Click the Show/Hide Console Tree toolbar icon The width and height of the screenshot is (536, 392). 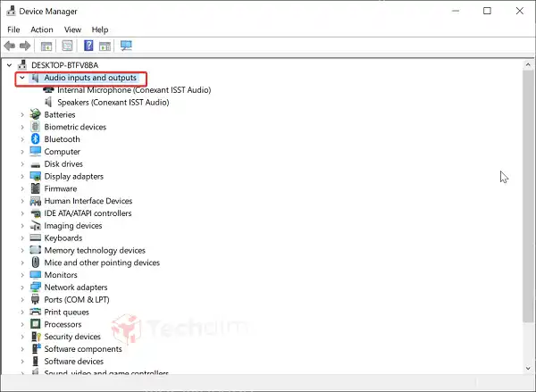[46, 46]
